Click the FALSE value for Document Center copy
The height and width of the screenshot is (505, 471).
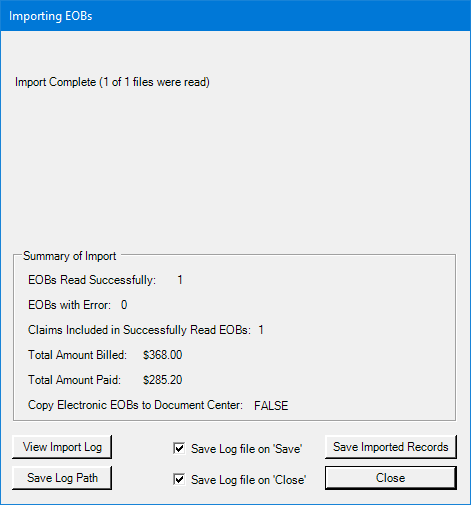271,406
